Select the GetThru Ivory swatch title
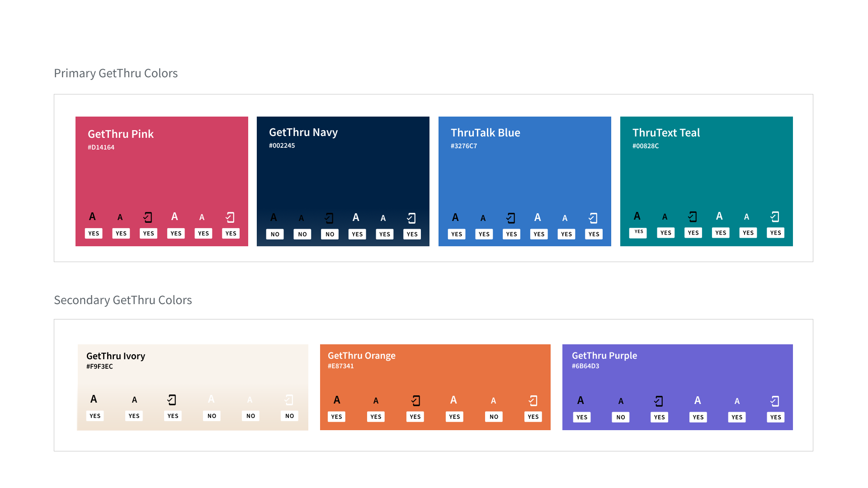The image size is (868, 488). (x=116, y=356)
